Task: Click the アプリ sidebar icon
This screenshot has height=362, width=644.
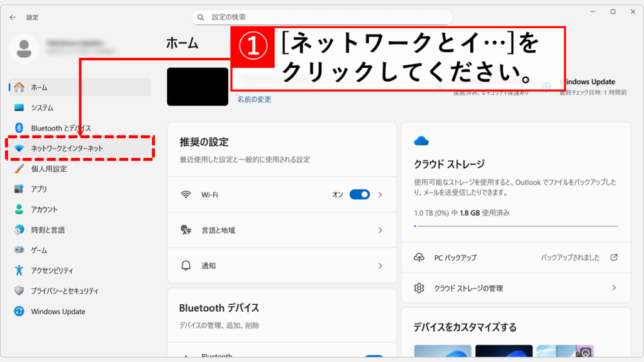Action: tap(19, 189)
